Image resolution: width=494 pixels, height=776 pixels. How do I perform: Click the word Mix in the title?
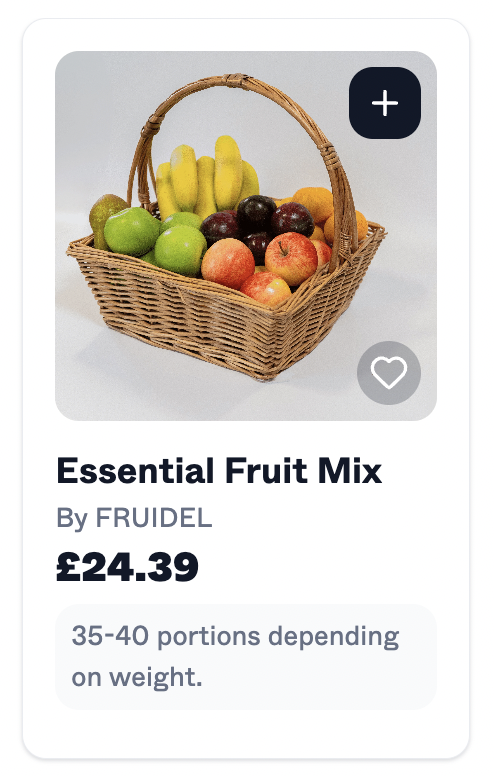(350, 470)
